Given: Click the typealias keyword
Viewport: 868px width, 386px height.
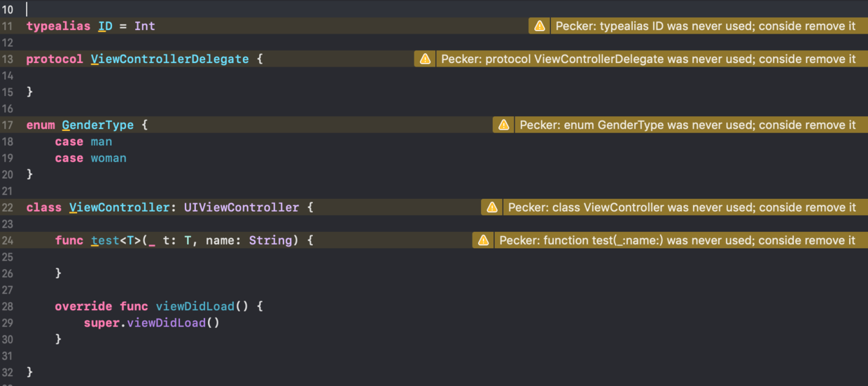Looking at the screenshot, I should pos(59,26).
